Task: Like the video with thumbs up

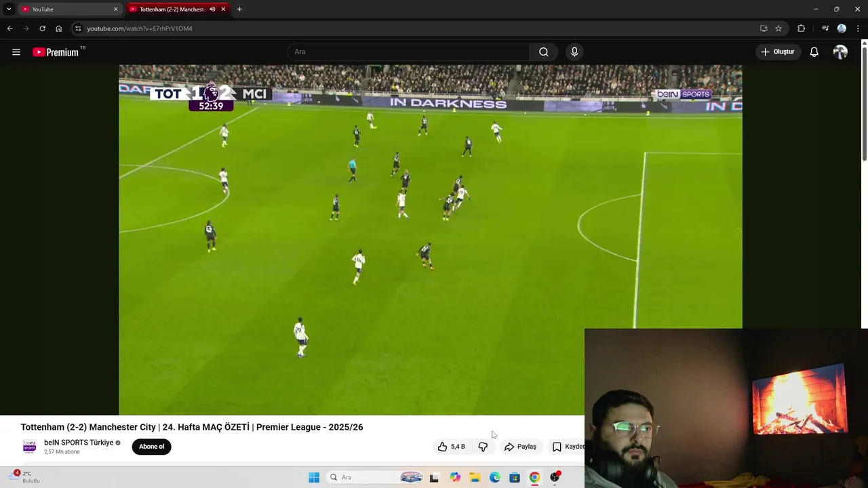Action: pos(452,447)
